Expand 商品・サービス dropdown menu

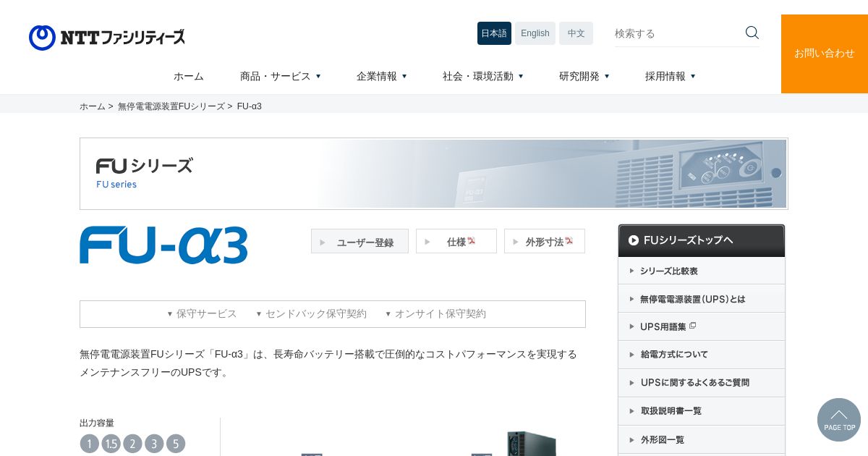click(281, 76)
